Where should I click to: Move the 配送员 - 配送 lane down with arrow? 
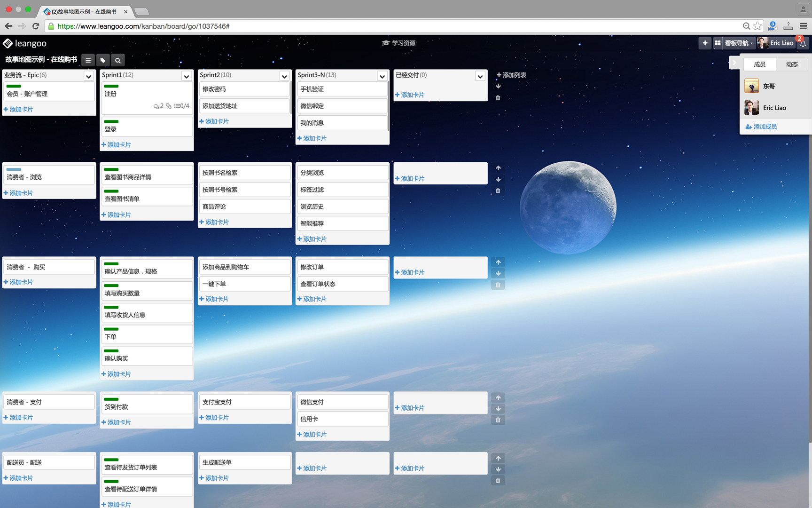(498, 469)
